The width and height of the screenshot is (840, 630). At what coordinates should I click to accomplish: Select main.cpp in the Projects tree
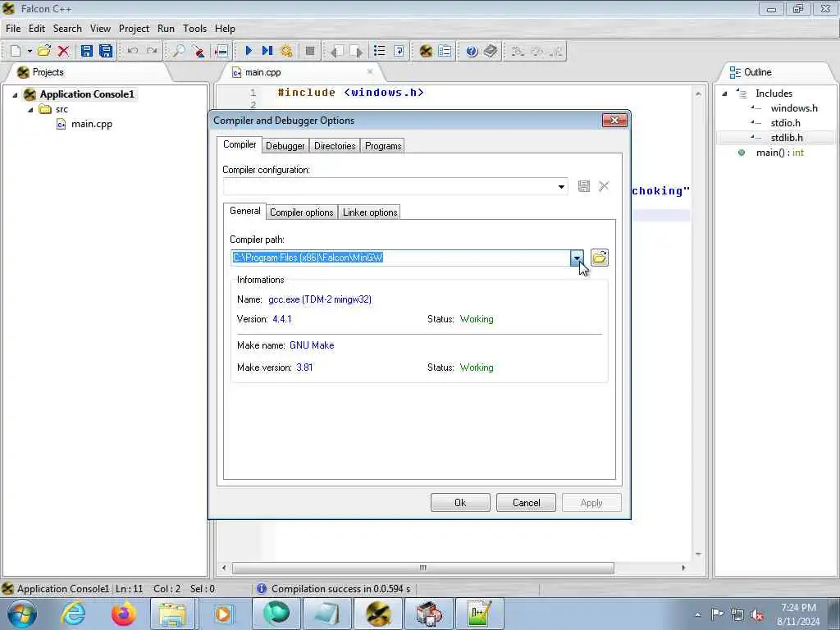point(92,125)
